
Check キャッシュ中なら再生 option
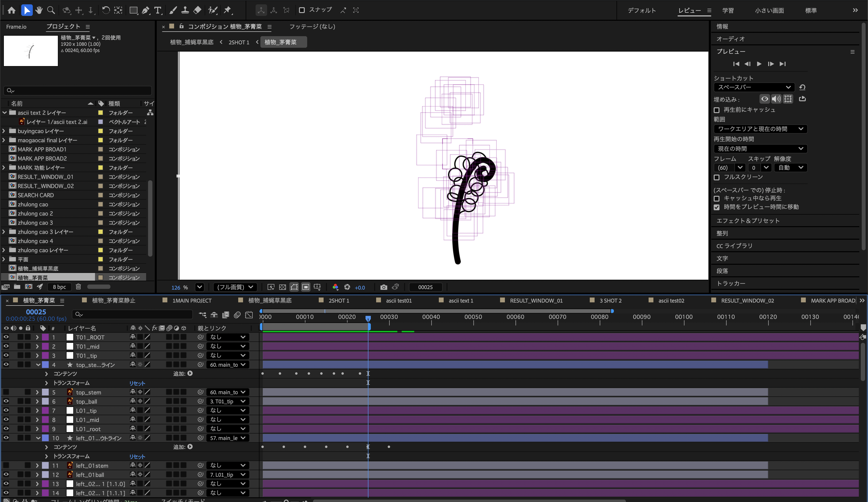(717, 198)
